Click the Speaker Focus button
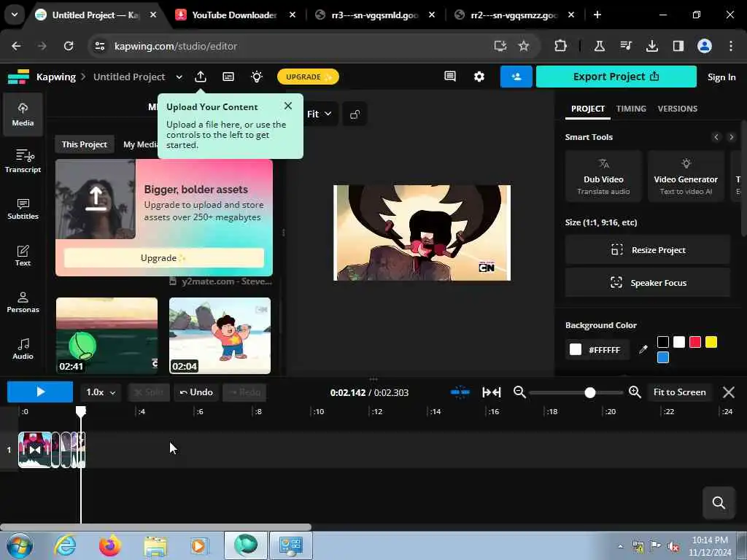747x560 pixels. pyautogui.click(x=648, y=283)
